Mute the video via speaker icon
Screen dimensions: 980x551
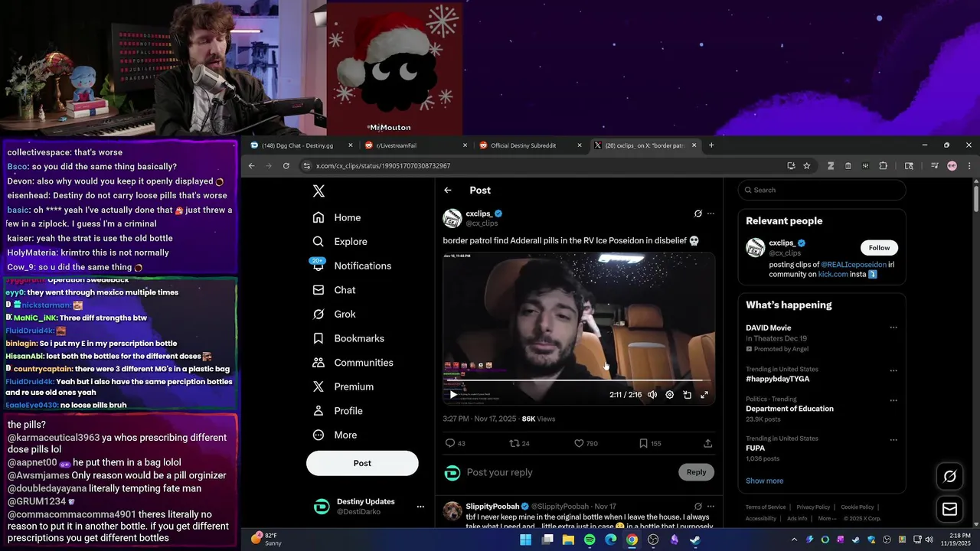(x=652, y=395)
